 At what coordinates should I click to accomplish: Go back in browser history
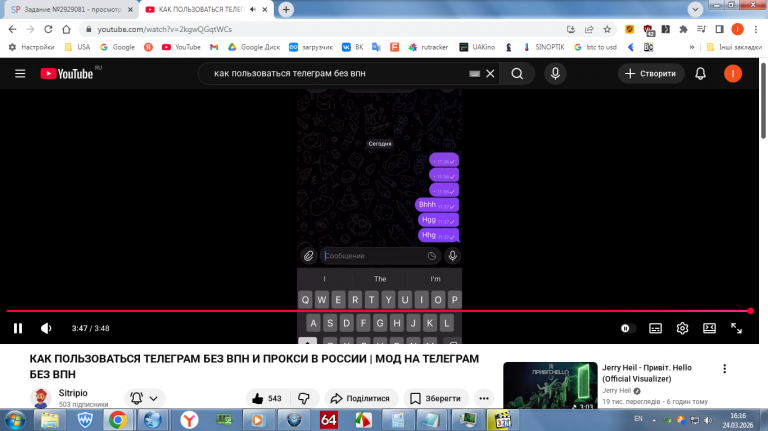[x=12, y=29]
